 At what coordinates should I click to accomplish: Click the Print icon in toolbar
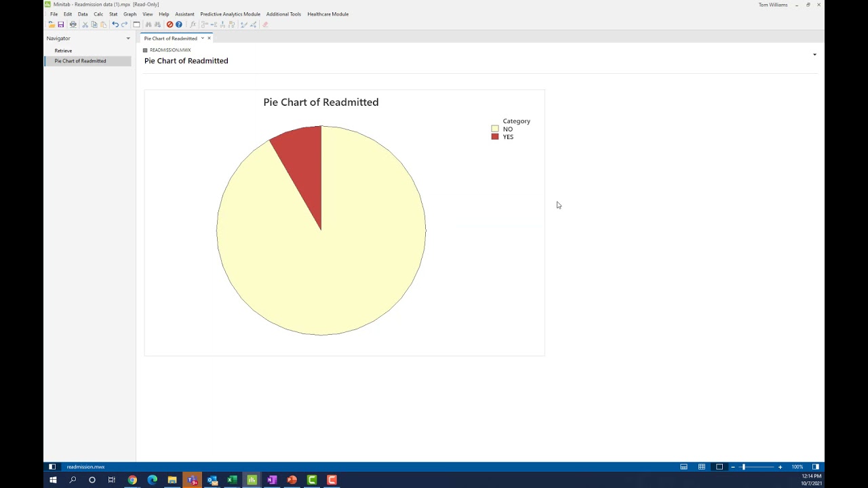73,24
